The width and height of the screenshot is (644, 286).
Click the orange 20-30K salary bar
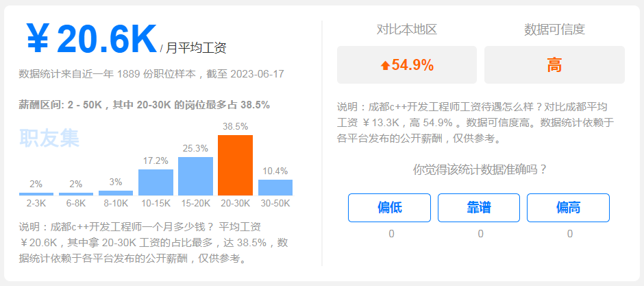click(236, 165)
